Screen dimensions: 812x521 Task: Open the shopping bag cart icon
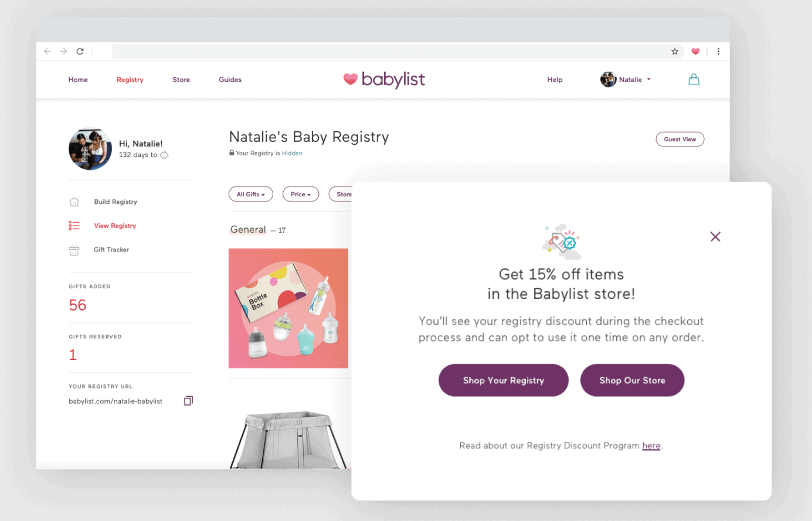coord(694,79)
